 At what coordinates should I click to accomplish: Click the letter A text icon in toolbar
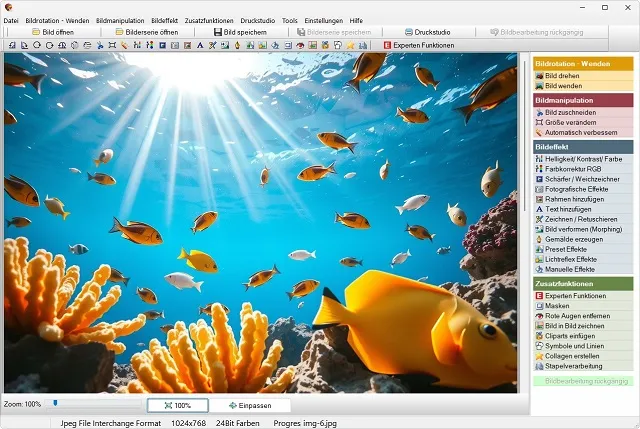[200, 45]
